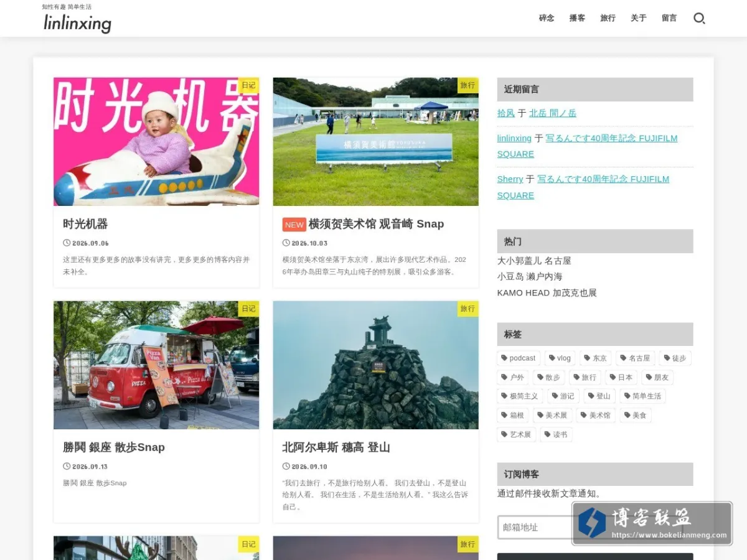The height and width of the screenshot is (560, 747).
Task: Open the 关于 menu item
Action: 639,18
